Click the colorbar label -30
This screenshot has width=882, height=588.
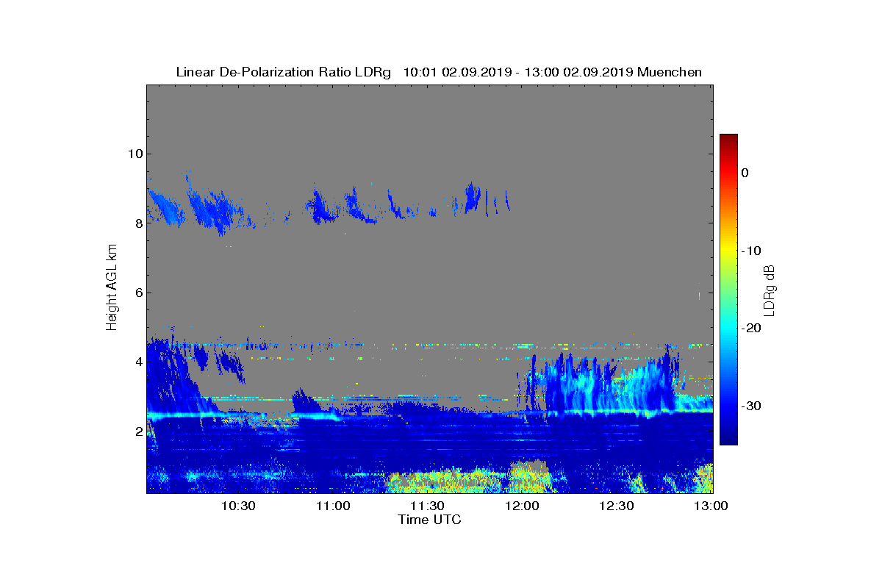click(x=750, y=406)
